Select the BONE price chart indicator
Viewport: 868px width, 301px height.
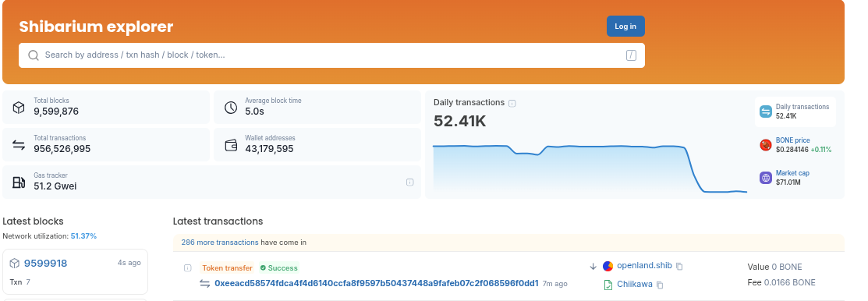coord(795,145)
